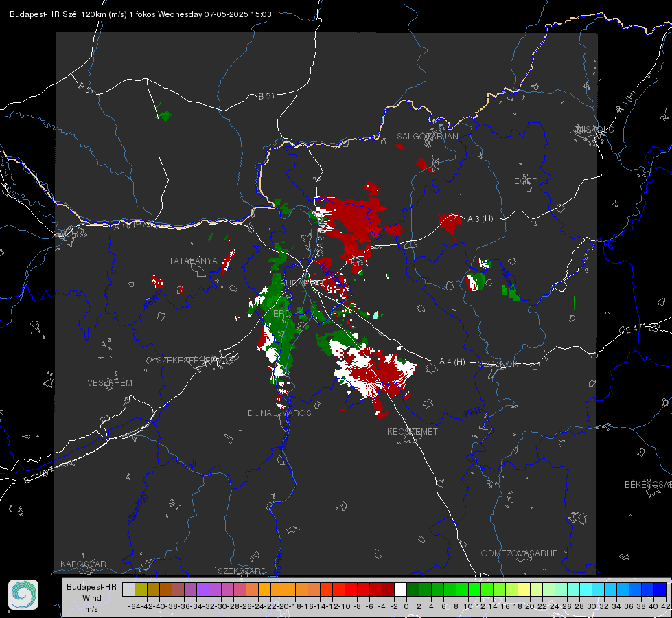This screenshot has height=618, width=672.
Task: Select the white swatch between -2 and 0
Action: [400, 590]
